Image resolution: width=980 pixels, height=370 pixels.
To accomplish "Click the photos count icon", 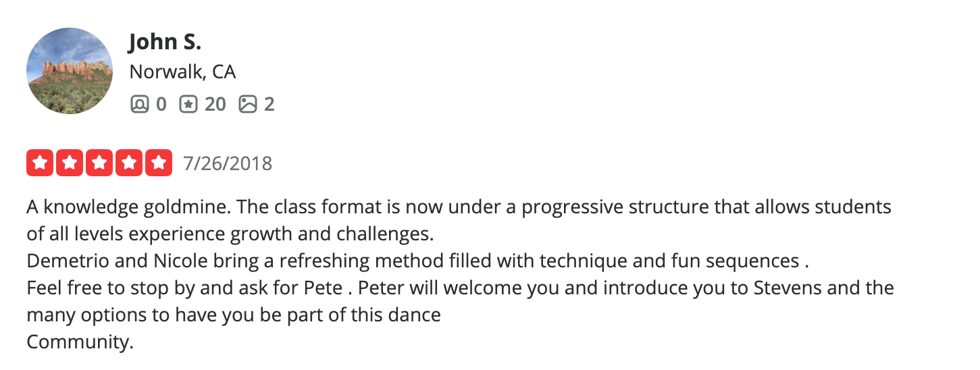I will pos(248,104).
